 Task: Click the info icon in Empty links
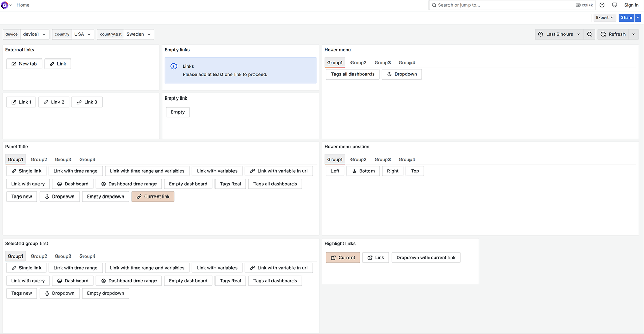tap(173, 66)
